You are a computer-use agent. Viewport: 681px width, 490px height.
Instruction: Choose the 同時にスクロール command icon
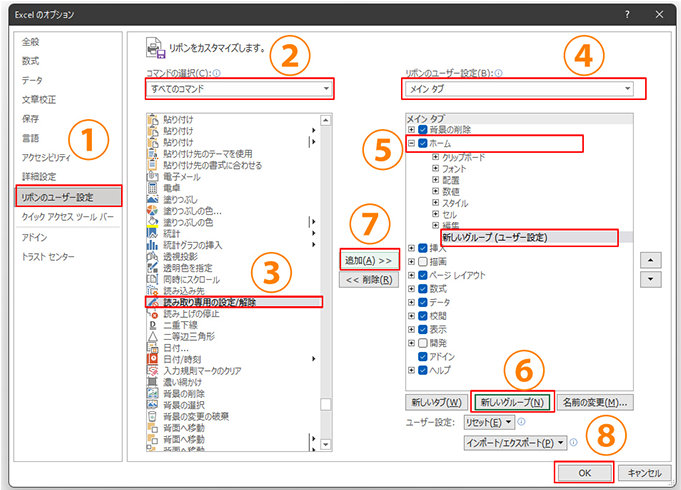(x=152, y=279)
